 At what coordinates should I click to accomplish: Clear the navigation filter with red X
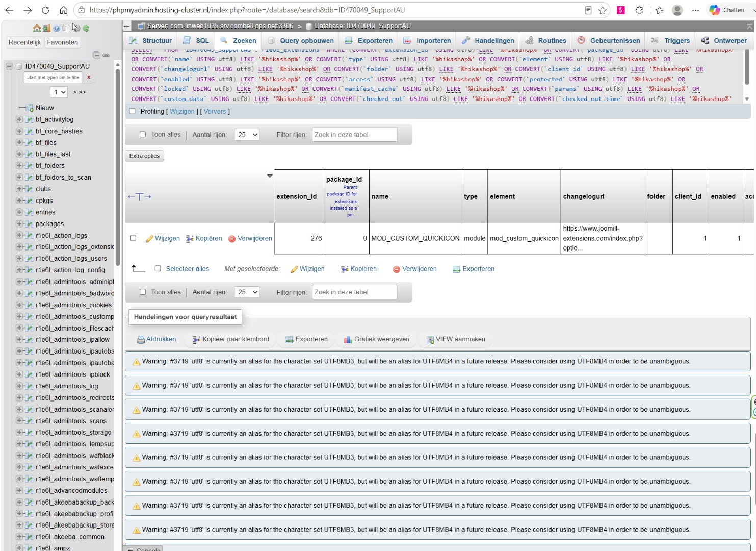point(89,77)
